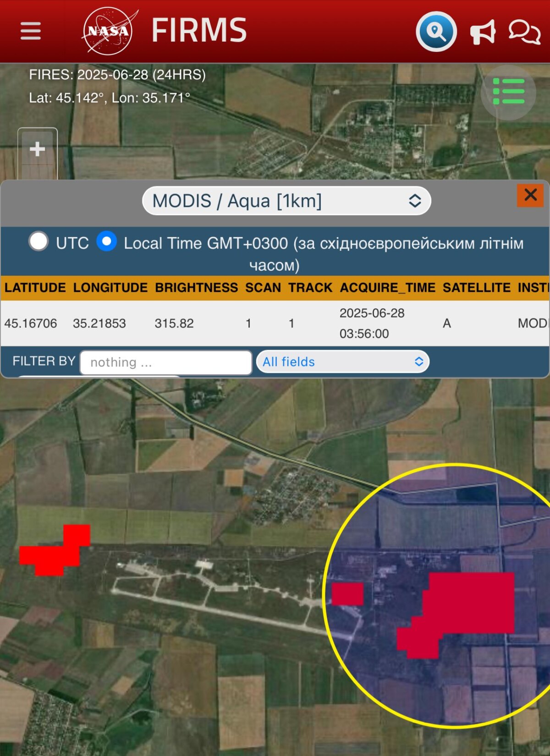This screenshot has height=756, width=550.
Task: Close the fire data table panel
Action: point(530,195)
